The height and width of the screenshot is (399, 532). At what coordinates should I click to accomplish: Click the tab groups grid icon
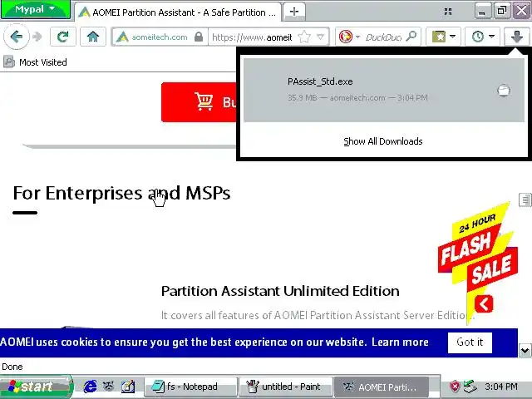(448, 12)
